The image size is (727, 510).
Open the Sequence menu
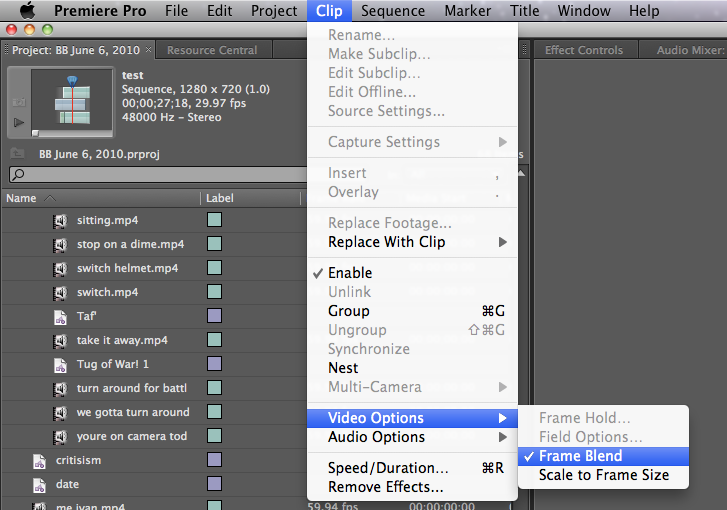(x=393, y=11)
